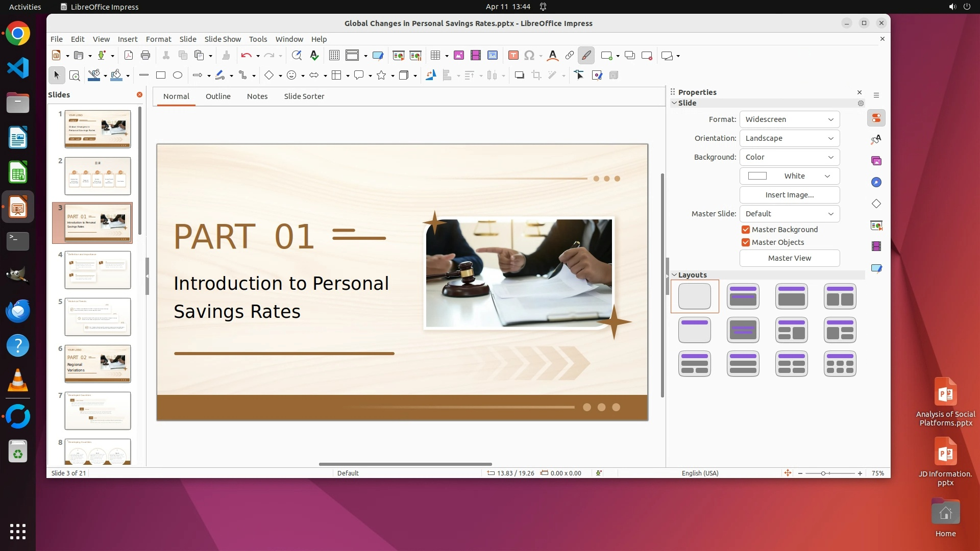Image resolution: width=980 pixels, height=551 pixels.
Task: Select the Rectangle drawing tool
Action: pos(161,76)
